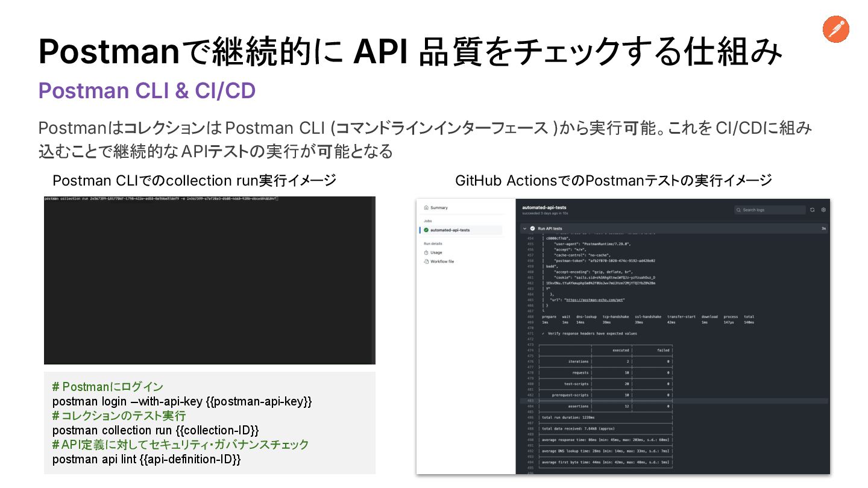Click the slide title 'Postmanで継続的に API 品質をチェックする仕組み'
The image size is (868, 488).
click(410, 51)
